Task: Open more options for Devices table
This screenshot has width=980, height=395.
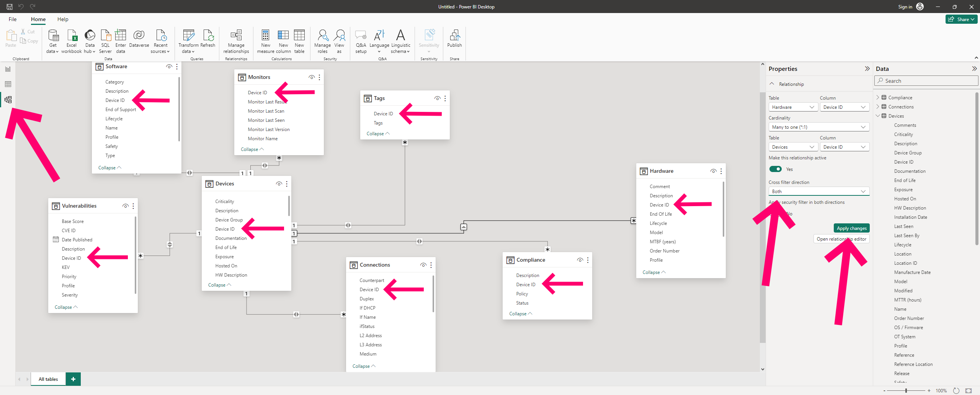Action: pyautogui.click(x=287, y=184)
